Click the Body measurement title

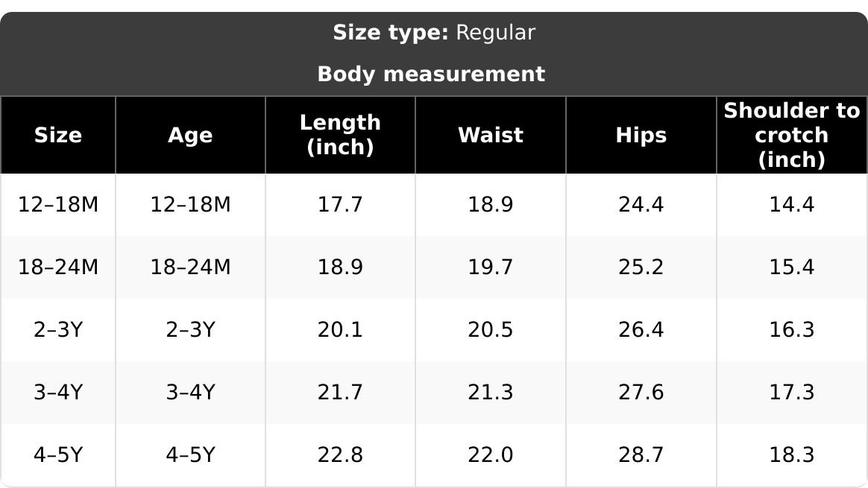(x=431, y=75)
